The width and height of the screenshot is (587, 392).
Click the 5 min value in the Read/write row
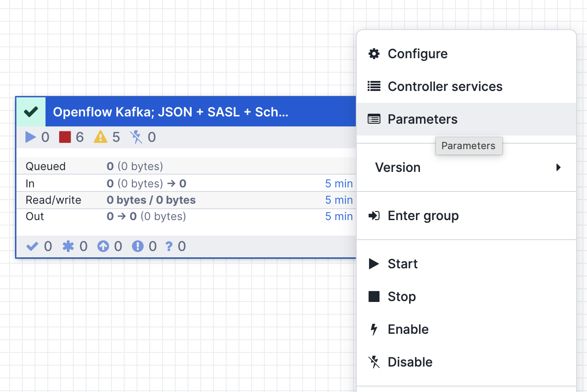pos(339,200)
